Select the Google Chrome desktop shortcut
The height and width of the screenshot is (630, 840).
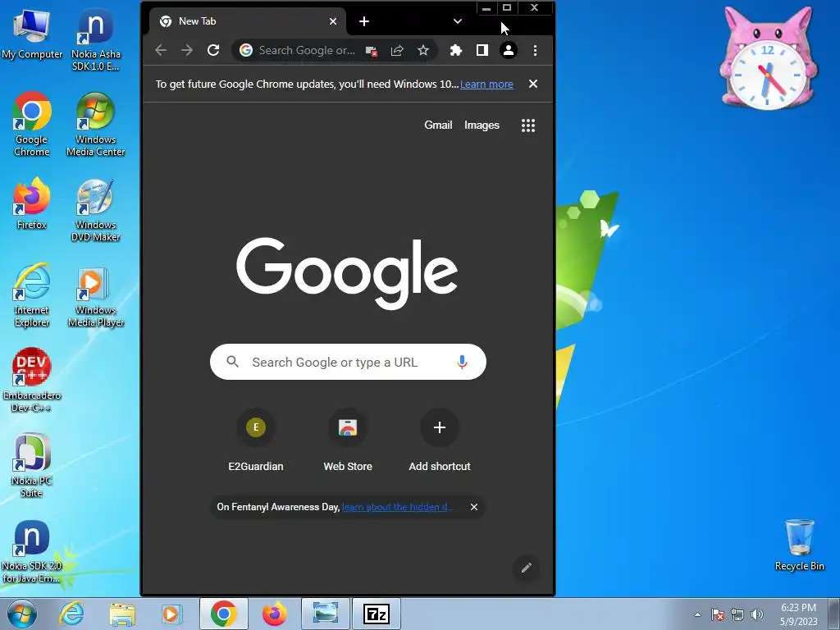32,125
